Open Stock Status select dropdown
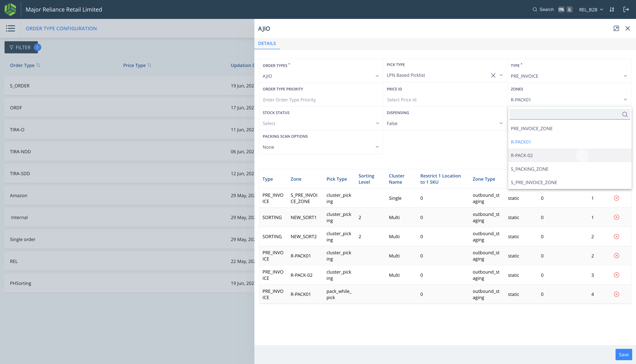636x364 pixels. pos(321,123)
